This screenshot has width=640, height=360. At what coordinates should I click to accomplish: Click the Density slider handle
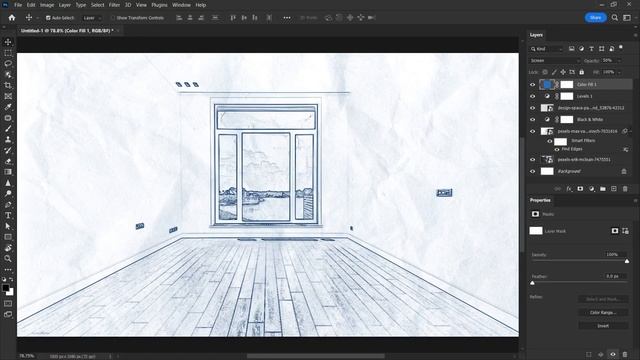[627, 261]
